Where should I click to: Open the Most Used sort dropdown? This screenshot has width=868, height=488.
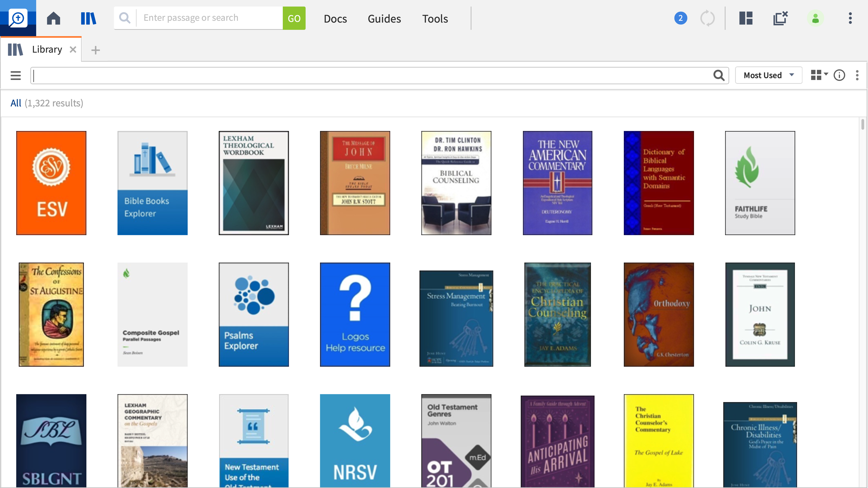tap(768, 75)
